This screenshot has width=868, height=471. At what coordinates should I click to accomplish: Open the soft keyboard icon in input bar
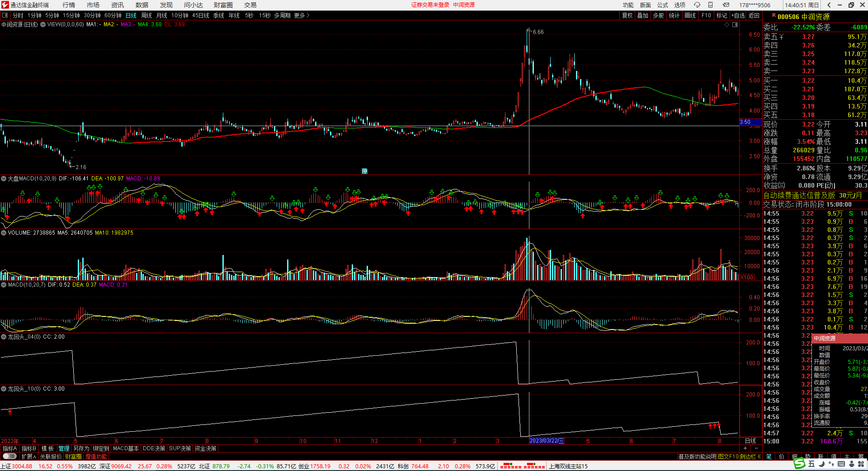[841, 464]
